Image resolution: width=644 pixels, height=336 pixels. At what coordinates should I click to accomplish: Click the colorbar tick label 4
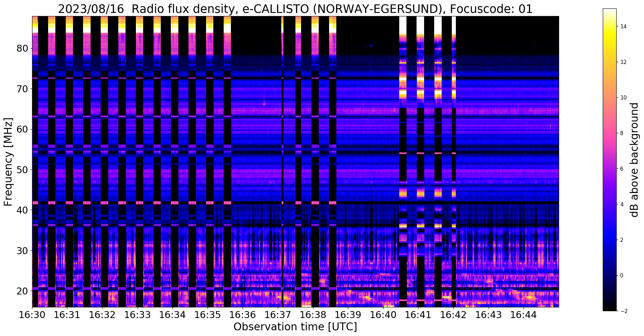pos(622,204)
